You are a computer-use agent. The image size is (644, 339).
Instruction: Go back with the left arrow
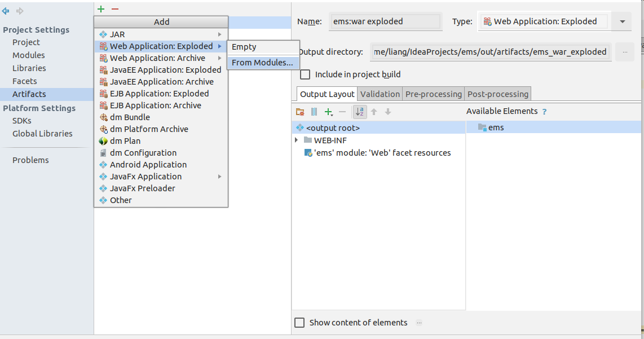click(6, 11)
